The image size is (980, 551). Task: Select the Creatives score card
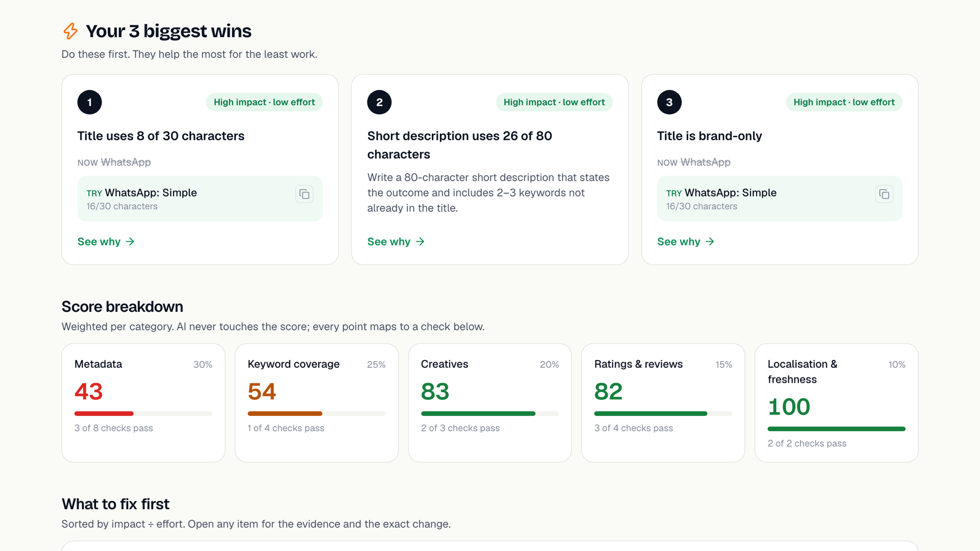[x=489, y=403]
